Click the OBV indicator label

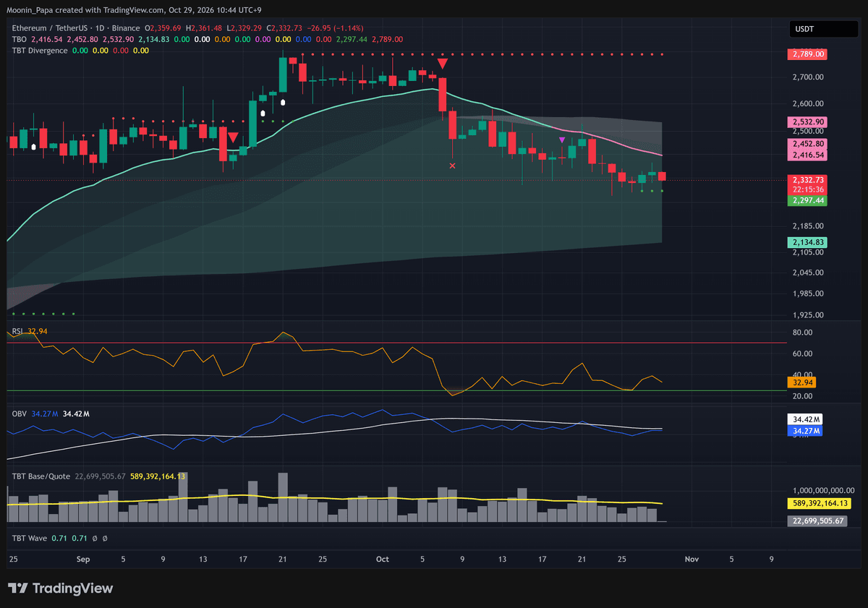tap(20, 414)
